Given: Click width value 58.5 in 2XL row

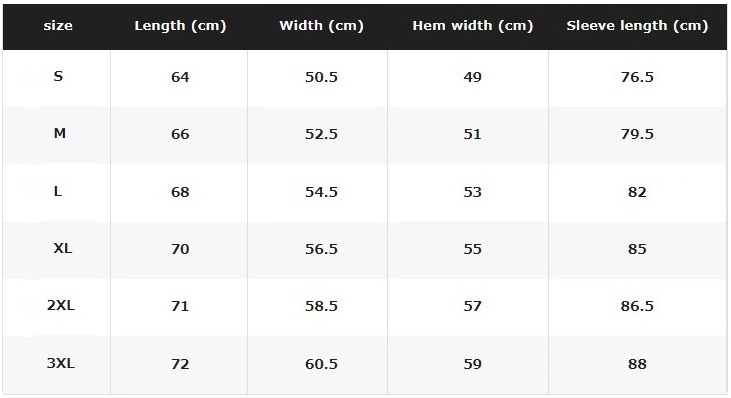Looking at the screenshot, I should click(321, 306).
